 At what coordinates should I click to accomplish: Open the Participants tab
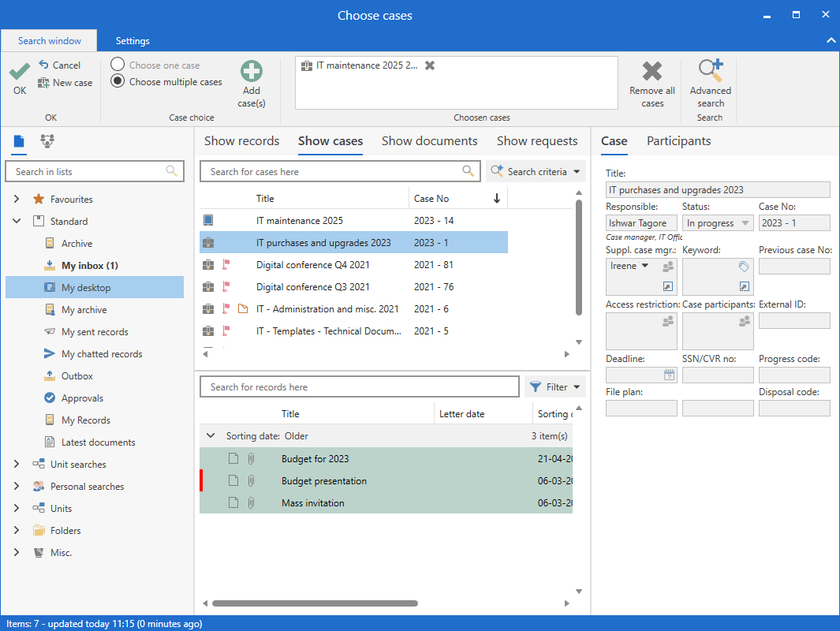click(678, 141)
